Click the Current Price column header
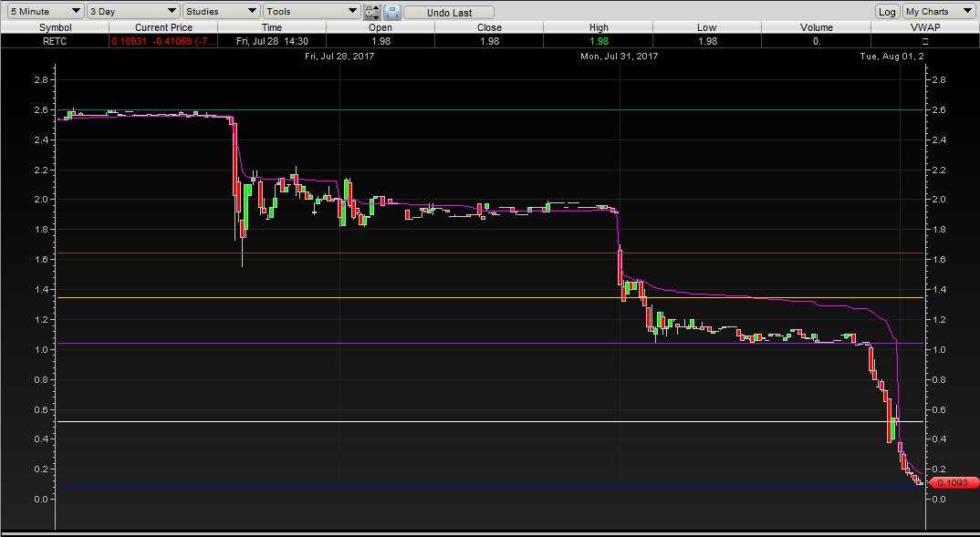The width and height of the screenshot is (980, 537). 163,27
